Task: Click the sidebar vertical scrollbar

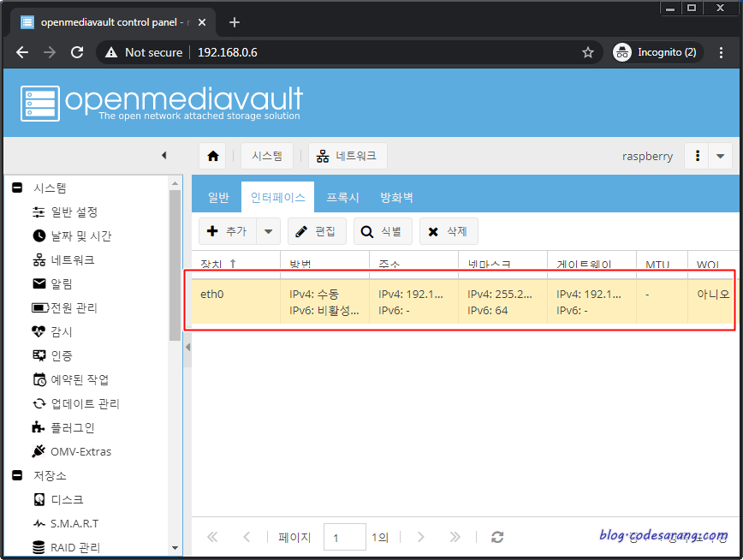Action: pyautogui.click(x=175, y=265)
